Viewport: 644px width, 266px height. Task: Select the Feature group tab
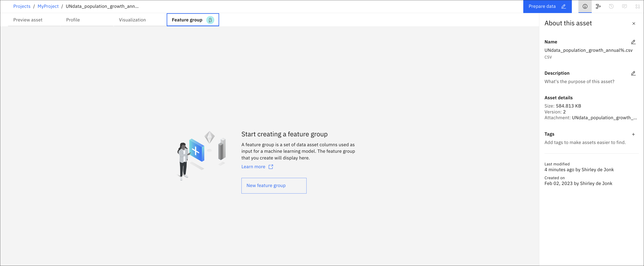pos(193,20)
